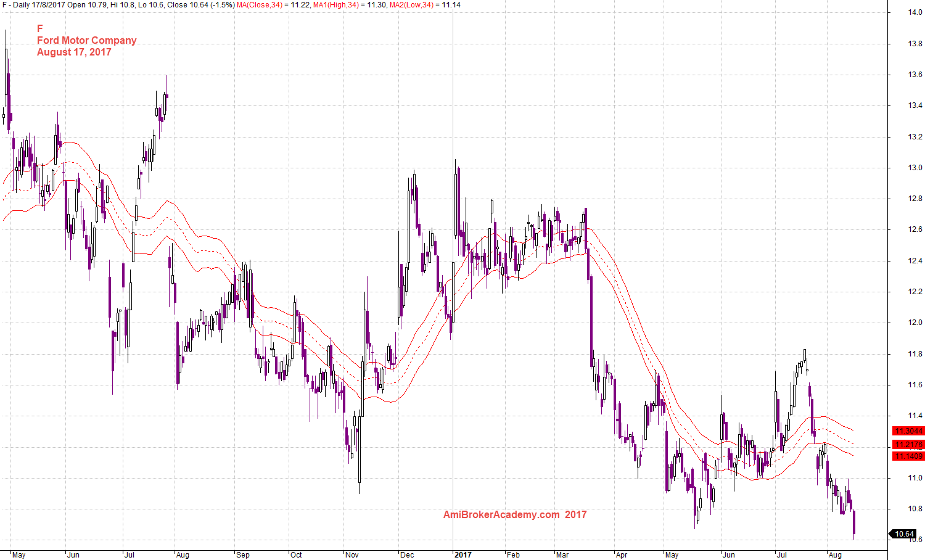Image resolution: width=925 pixels, height=560 pixels.
Task: Click the Mar label on time axis
Action: pos(562,555)
